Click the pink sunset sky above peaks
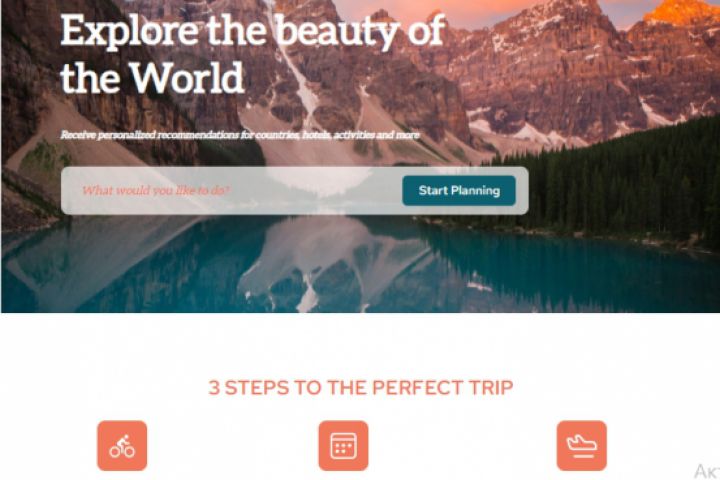 click(x=459, y=8)
